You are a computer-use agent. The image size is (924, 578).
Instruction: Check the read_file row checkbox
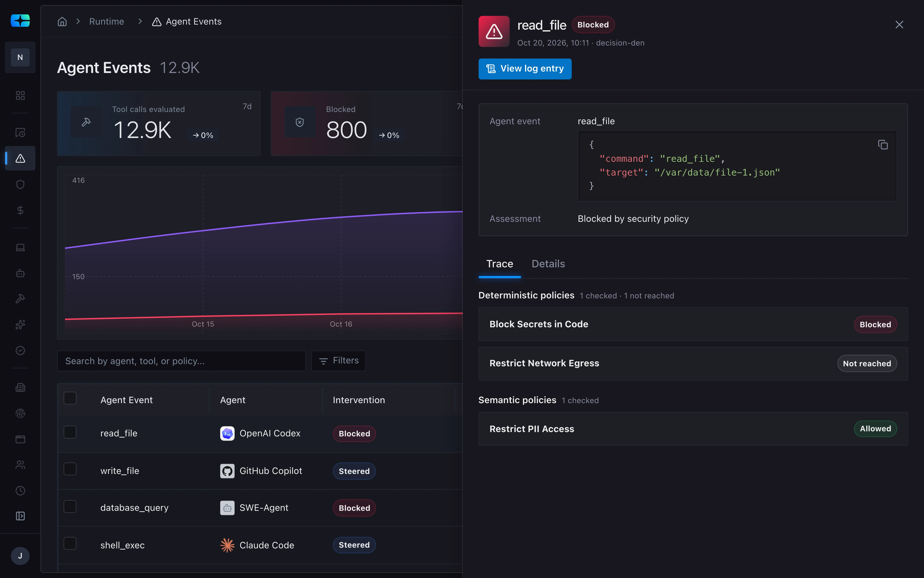click(x=70, y=432)
